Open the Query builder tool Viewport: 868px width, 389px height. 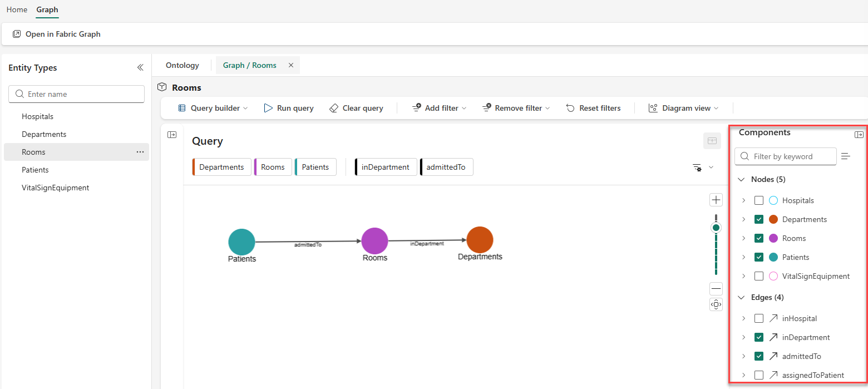tap(212, 108)
